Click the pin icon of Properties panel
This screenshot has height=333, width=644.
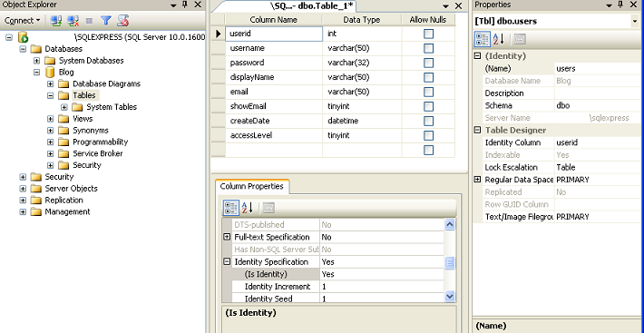coord(620,5)
